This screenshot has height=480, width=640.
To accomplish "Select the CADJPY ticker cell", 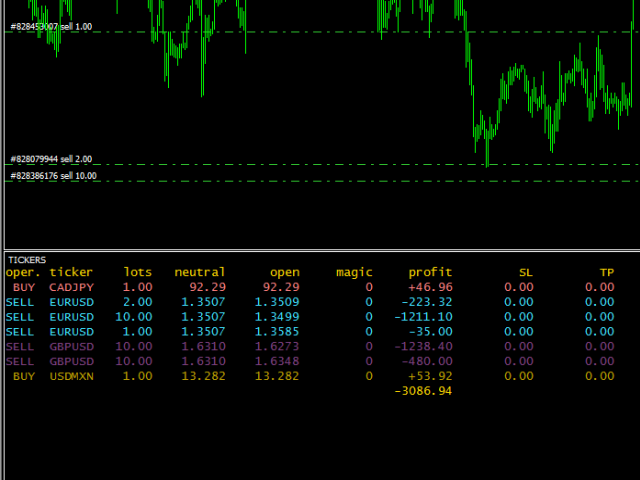I will (x=71, y=287).
